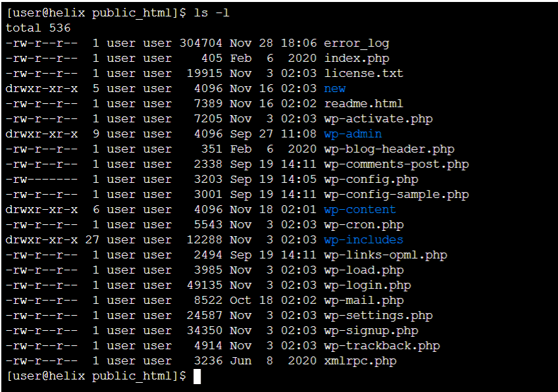Click the wp-trackback.php filename
558x392 pixels.
382,346
